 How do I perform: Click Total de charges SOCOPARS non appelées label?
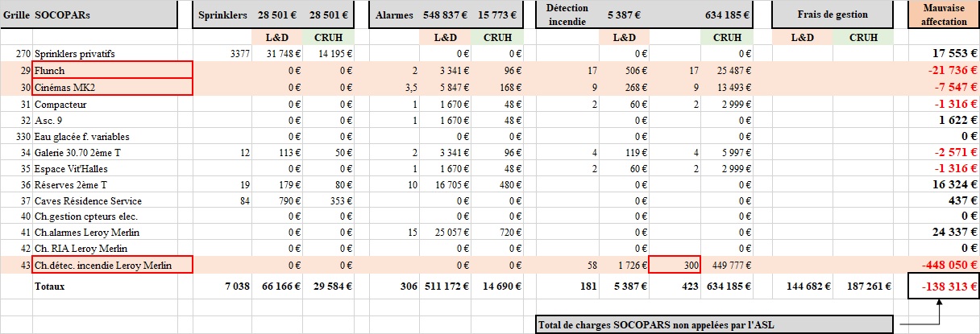(x=715, y=324)
